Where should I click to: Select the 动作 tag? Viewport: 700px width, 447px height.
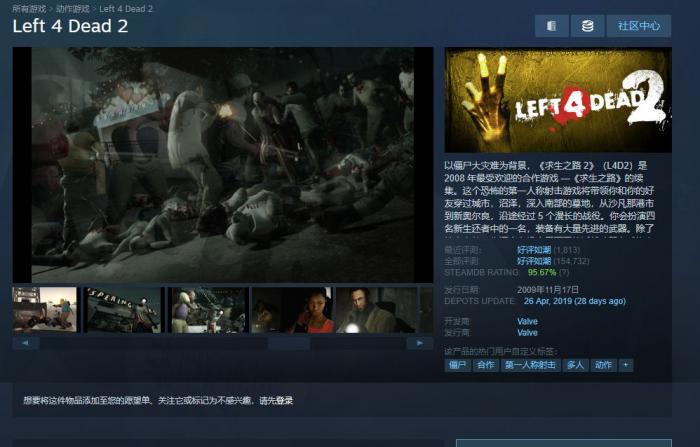pyautogui.click(x=604, y=365)
